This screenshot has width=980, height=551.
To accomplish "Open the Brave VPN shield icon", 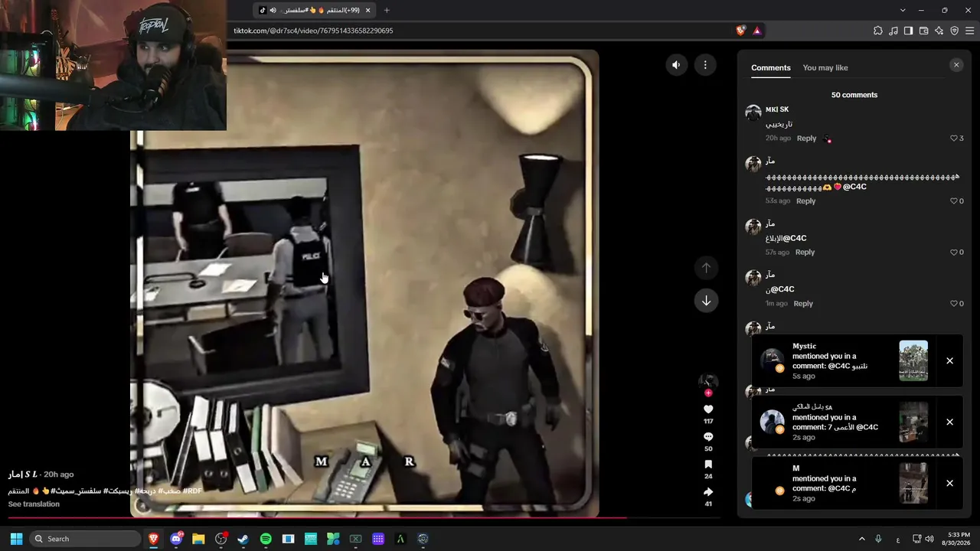I will click(x=954, y=31).
